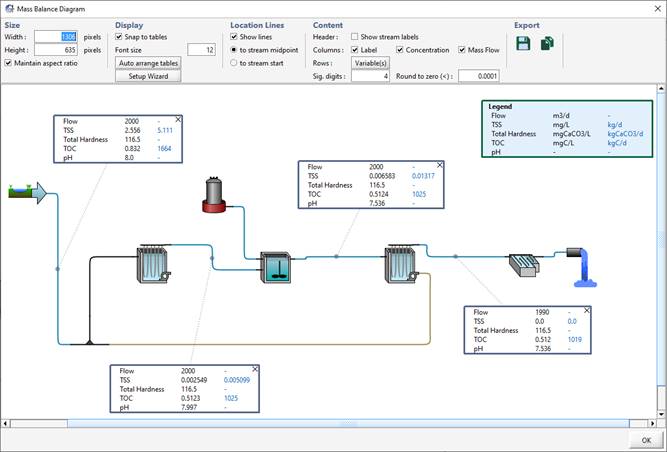
Task: Select the Legend table box
Action: tap(567, 129)
